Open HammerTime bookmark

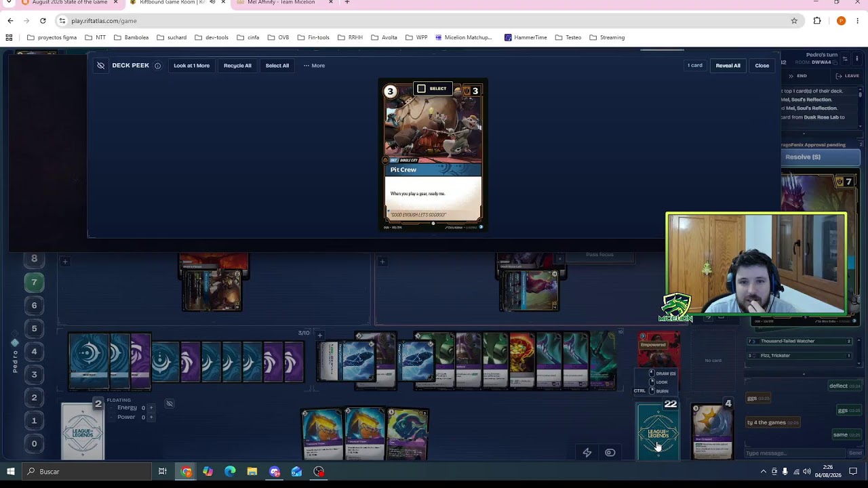[x=526, y=37]
